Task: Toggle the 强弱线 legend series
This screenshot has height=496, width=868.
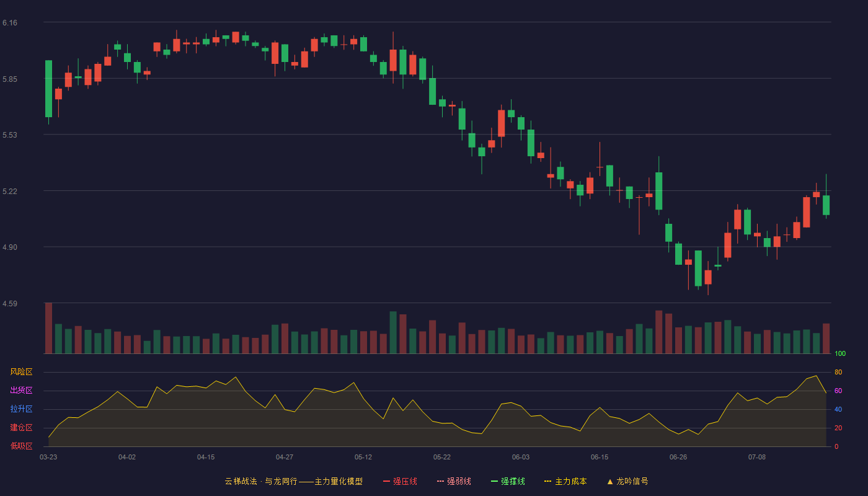Action: (454, 481)
